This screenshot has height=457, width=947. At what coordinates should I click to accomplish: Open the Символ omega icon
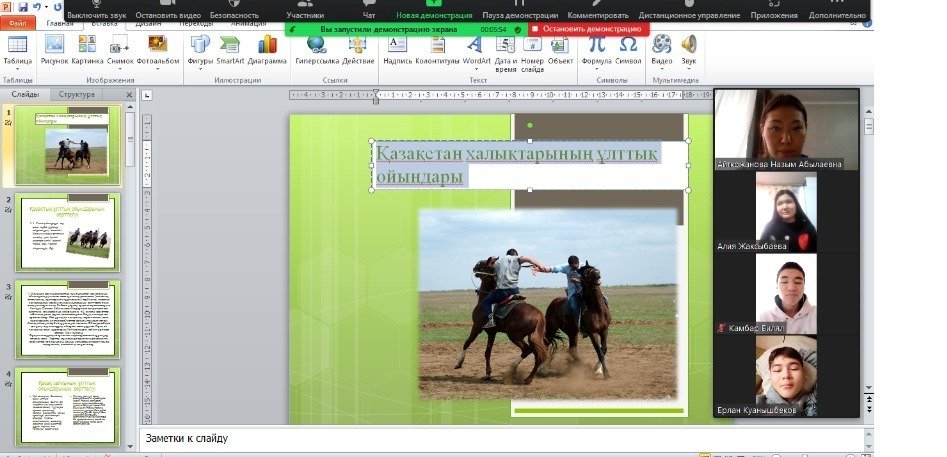pyautogui.click(x=628, y=44)
